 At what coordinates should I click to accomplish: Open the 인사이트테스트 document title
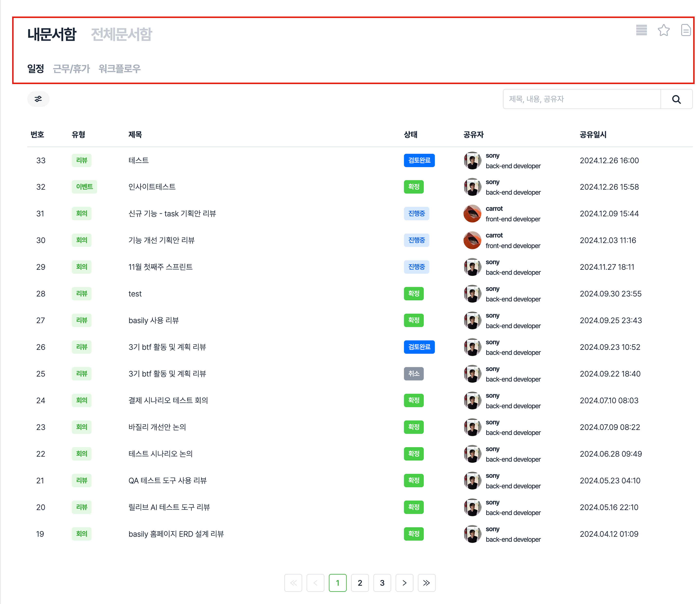152,187
